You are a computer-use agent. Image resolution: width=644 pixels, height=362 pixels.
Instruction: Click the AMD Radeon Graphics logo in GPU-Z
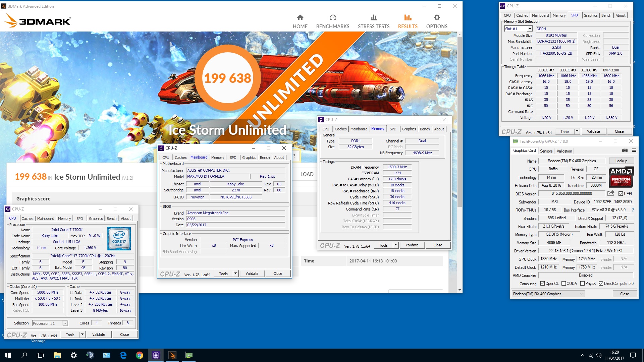(x=621, y=177)
